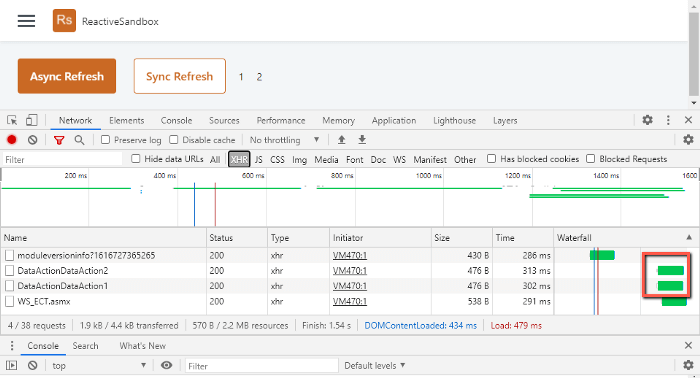Select WS_ECT.asmx row checkbox
700x378 pixels.
point(9,301)
